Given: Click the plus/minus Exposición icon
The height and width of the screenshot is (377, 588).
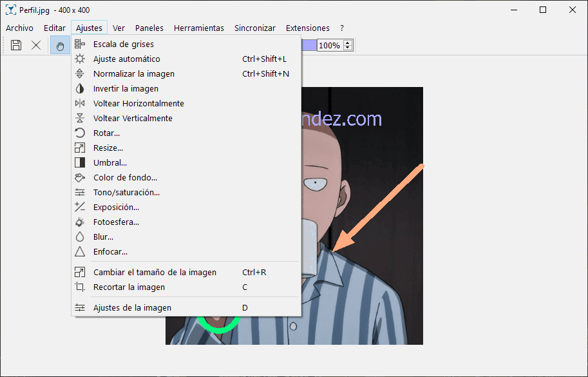Looking at the screenshot, I should pos(79,207).
